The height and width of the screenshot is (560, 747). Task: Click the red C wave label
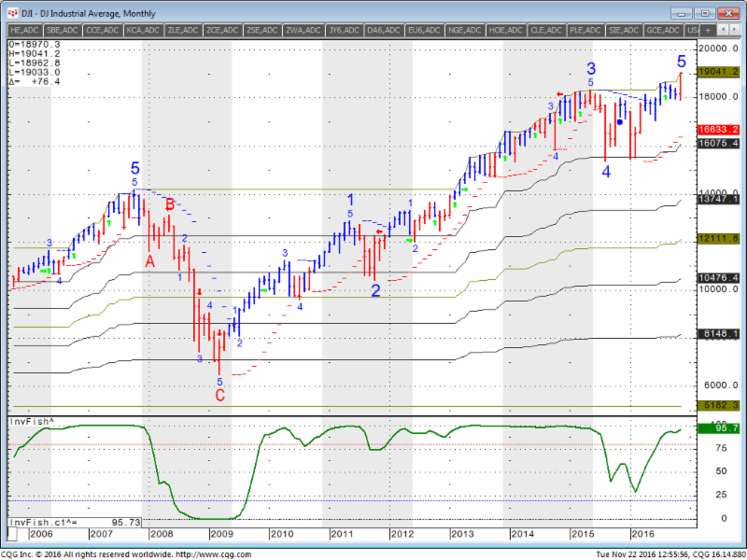point(219,396)
